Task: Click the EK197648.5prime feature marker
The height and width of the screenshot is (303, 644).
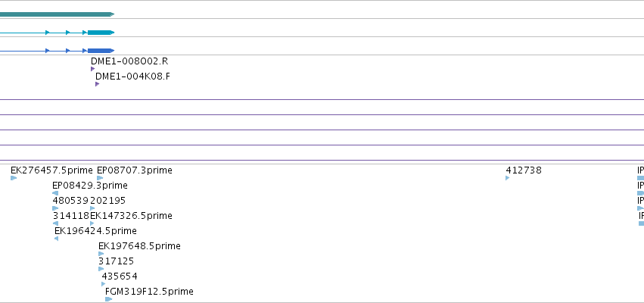Action: [101, 254]
